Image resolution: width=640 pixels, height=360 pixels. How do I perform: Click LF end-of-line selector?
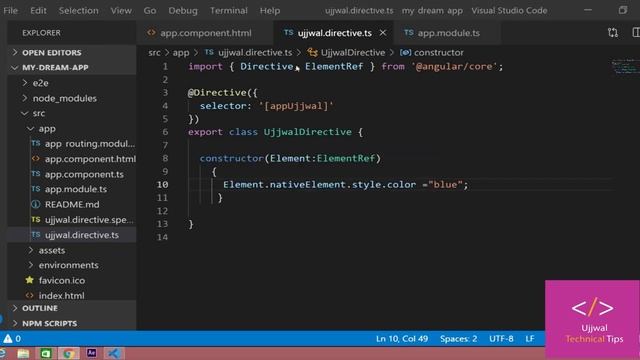point(530,339)
